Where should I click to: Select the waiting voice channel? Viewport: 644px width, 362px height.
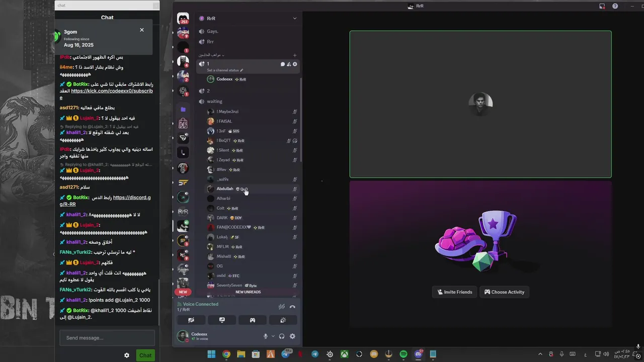[248, 101]
